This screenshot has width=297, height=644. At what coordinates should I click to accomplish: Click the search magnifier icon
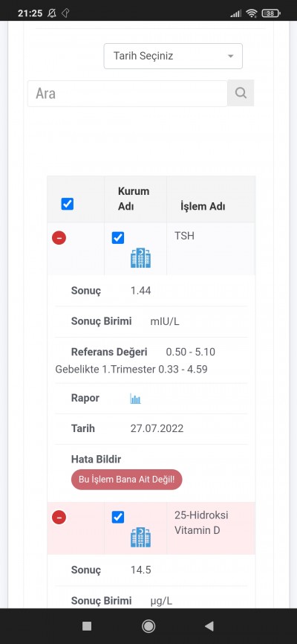[241, 93]
